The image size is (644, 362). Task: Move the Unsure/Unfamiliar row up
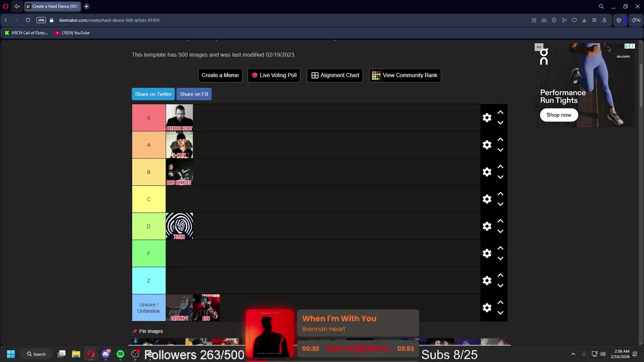[x=500, y=303]
